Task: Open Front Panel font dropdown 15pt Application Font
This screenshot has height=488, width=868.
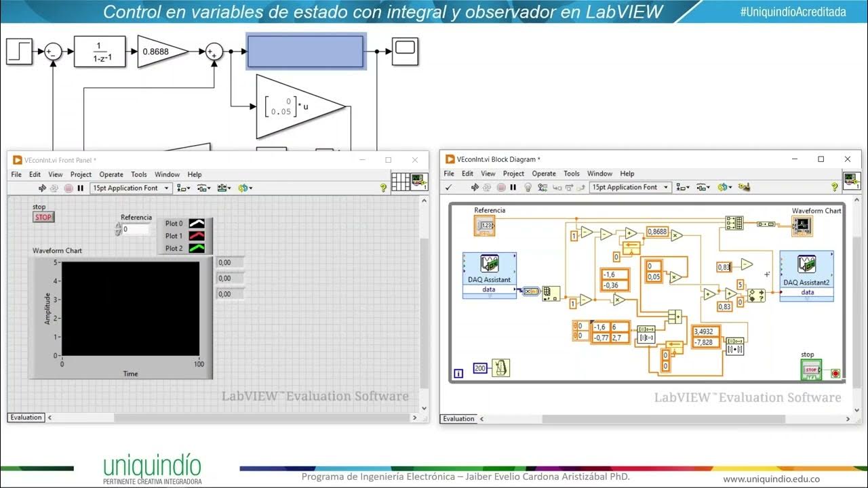Action: (131, 188)
